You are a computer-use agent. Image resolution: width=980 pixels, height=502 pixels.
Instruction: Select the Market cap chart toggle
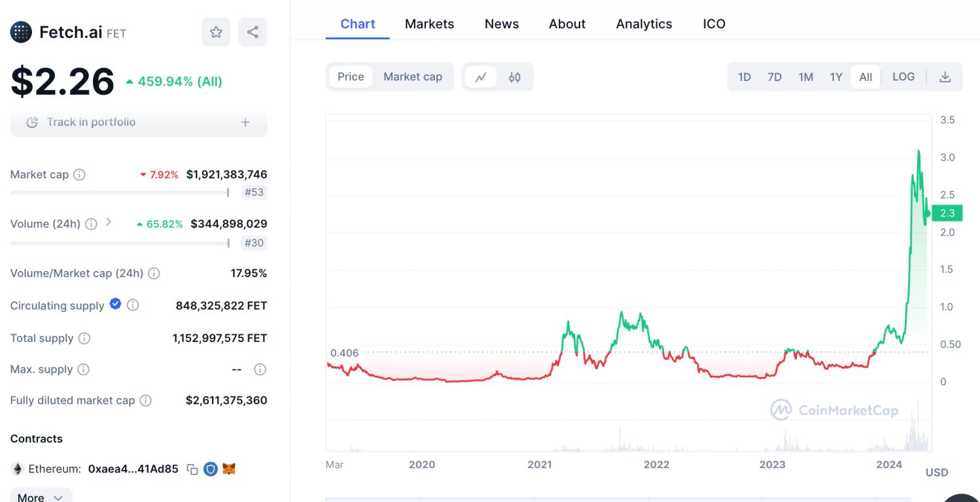click(413, 77)
